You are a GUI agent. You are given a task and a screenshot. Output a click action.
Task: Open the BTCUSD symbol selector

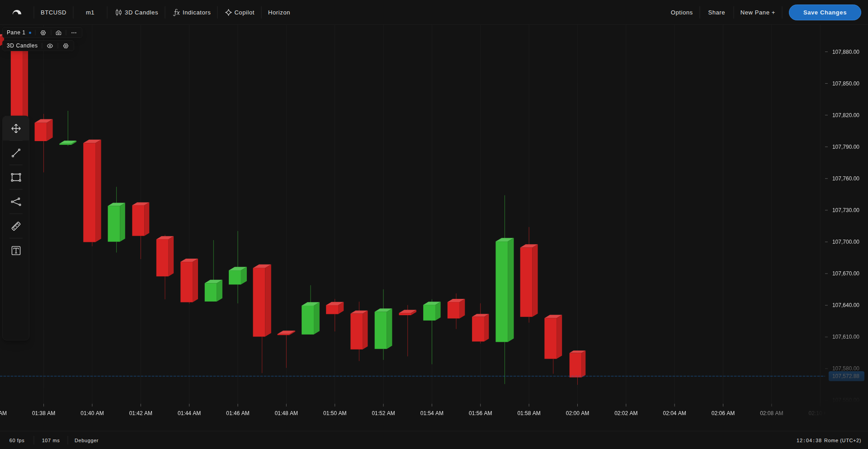click(x=53, y=12)
